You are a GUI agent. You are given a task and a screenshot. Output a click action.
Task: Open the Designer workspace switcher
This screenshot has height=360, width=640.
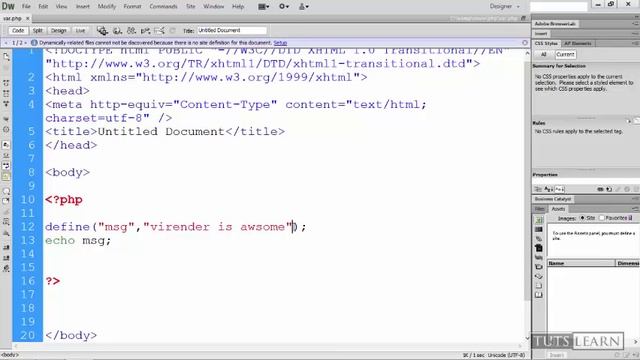505,7
